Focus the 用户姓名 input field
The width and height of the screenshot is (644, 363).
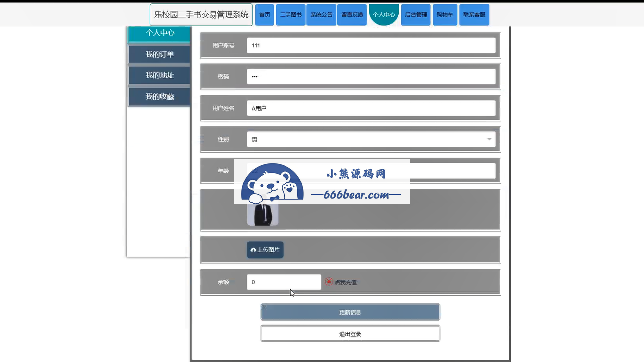coord(371,108)
